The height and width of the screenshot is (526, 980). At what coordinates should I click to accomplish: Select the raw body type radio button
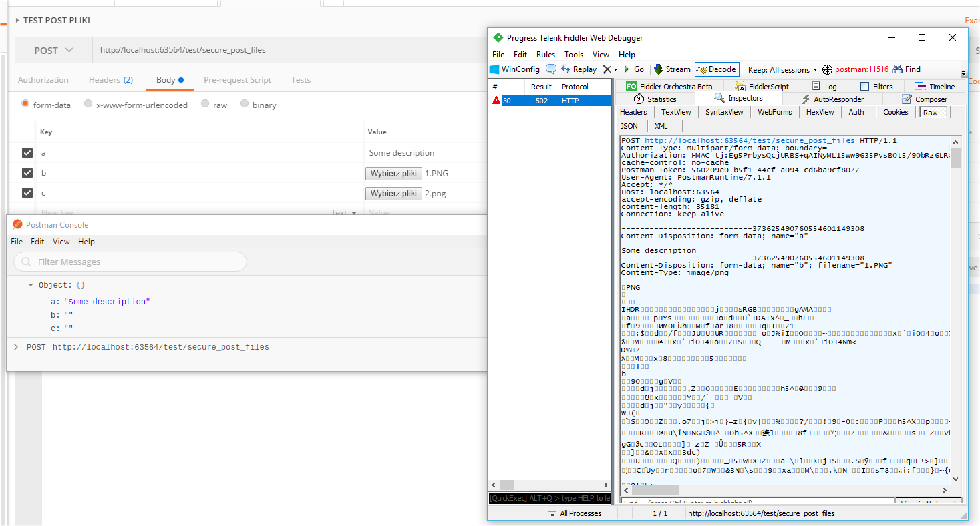pyautogui.click(x=206, y=105)
